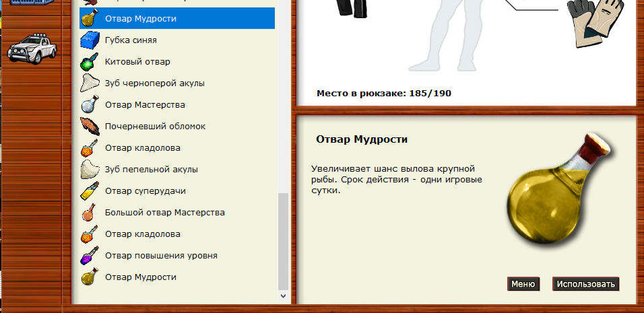Click the green Китовый отвар flask icon
This screenshot has height=313, width=644.
90,61
